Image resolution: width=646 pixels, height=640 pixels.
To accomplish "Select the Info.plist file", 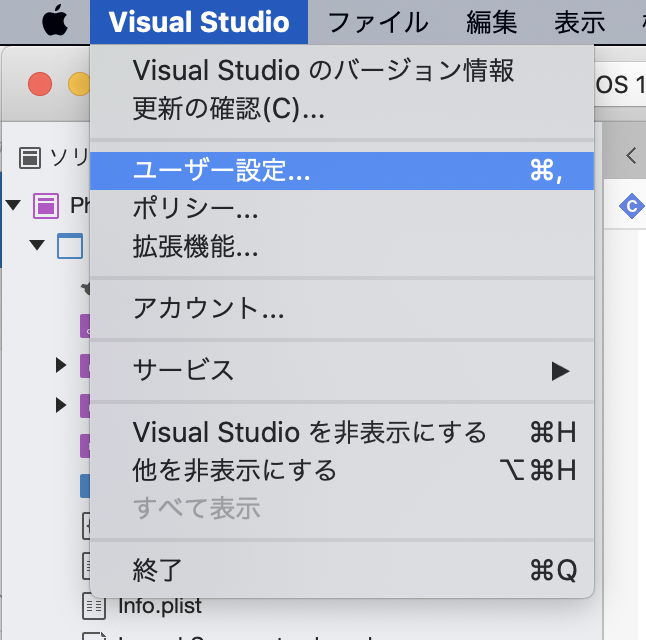I will point(160,606).
